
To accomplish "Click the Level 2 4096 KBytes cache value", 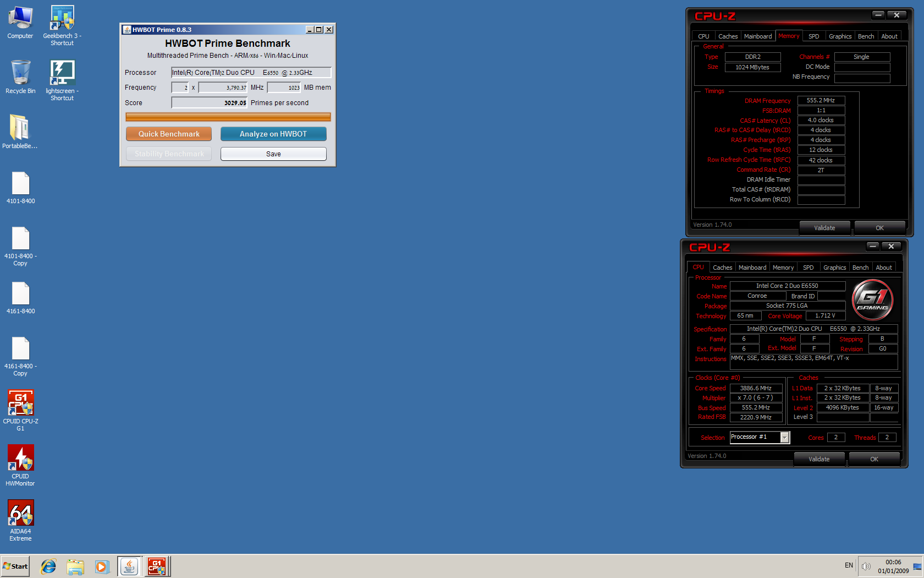I will (x=842, y=408).
